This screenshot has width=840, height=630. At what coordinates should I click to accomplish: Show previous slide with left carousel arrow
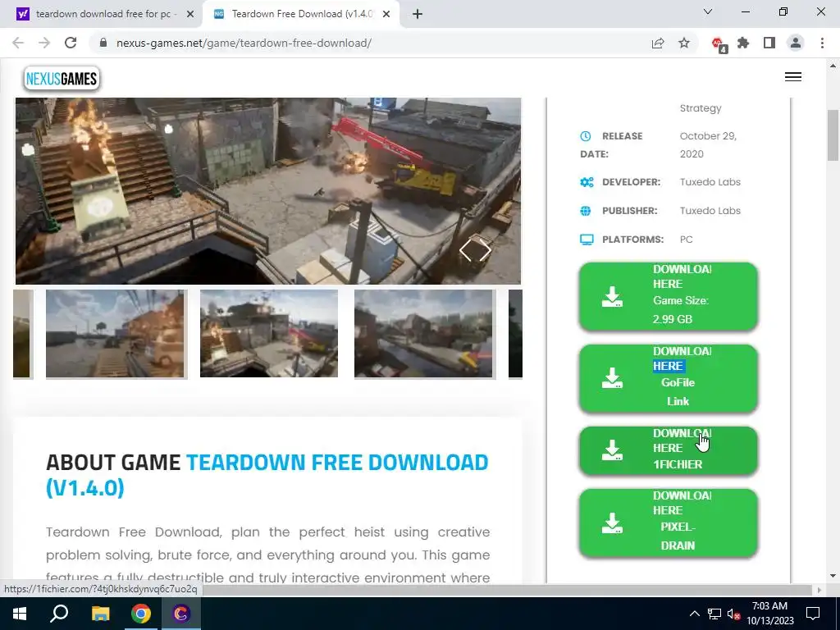pyautogui.click(x=465, y=250)
